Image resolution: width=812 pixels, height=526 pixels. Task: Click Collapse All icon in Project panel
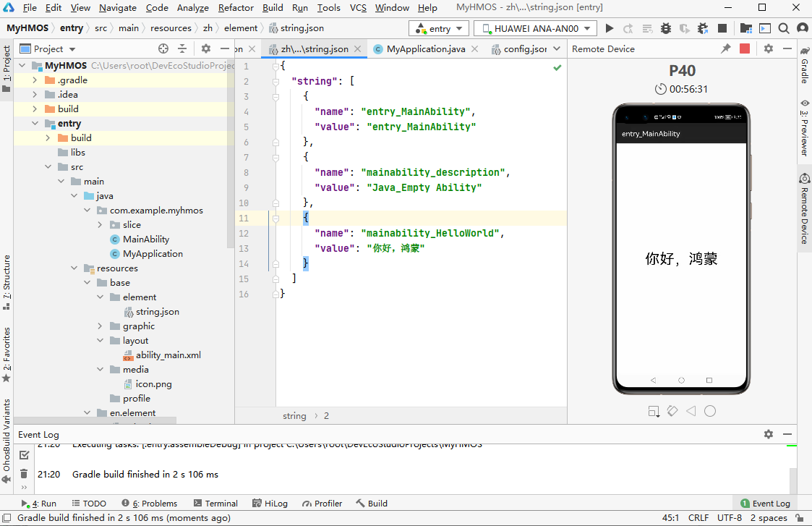182,49
